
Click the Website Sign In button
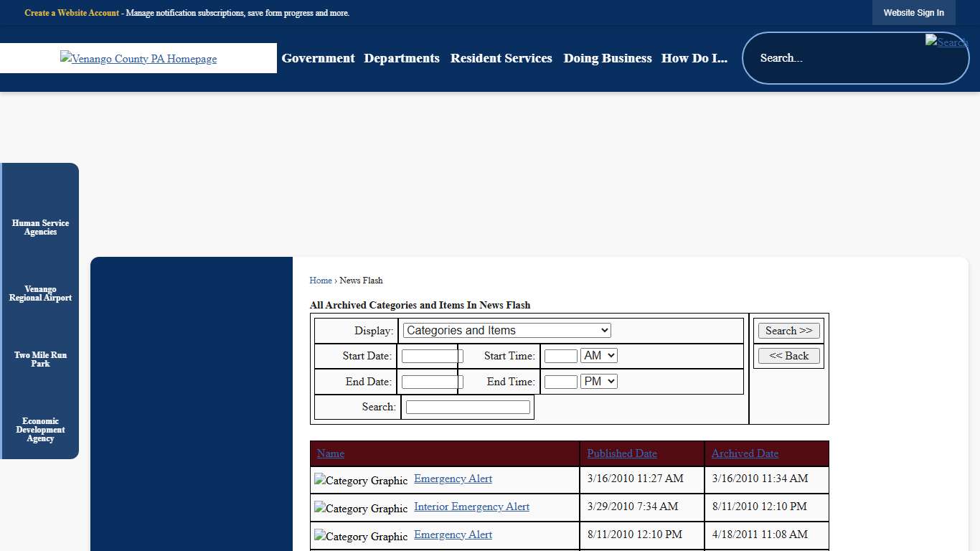tap(913, 13)
